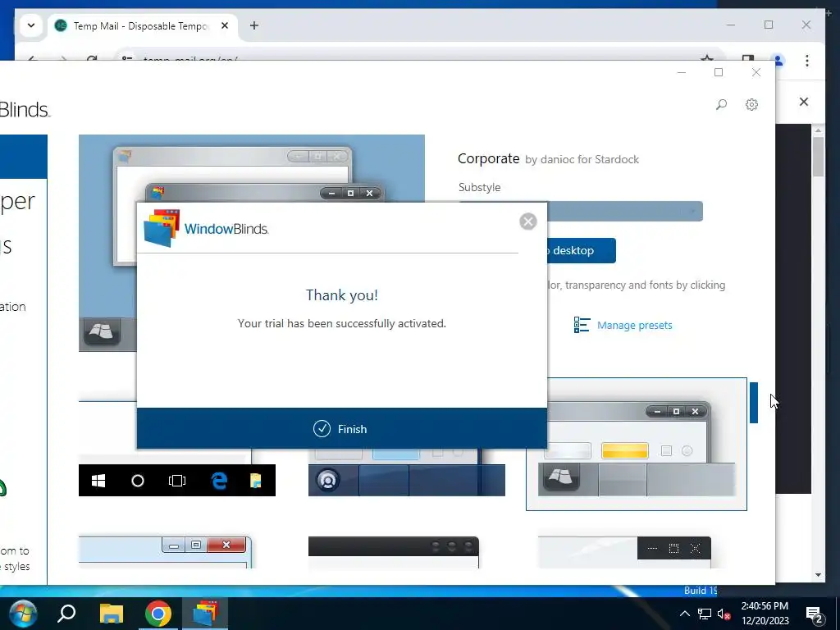840x630 pixels.
Task: Open a new Chrome tab
Action: point(254,25)
